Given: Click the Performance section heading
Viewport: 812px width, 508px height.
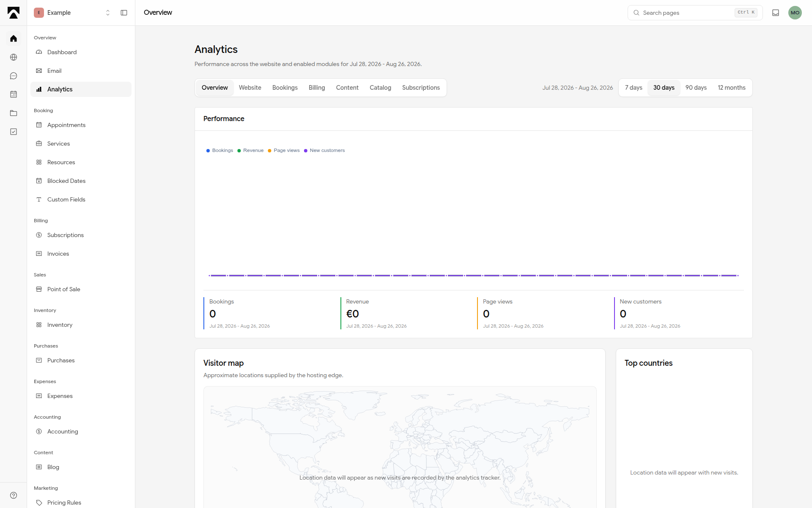Looking at the screenshot, I should (x=224, y=119).
